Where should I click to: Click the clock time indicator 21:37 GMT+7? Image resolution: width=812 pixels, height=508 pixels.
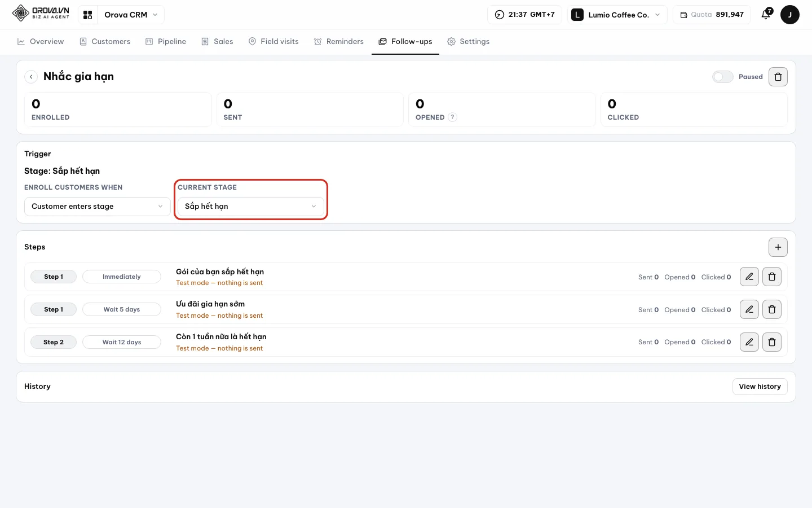[524, 15]
